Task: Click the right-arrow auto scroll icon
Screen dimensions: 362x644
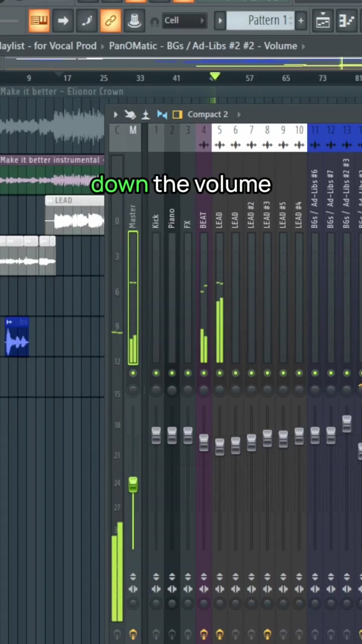Action: (x=63, y=21)
